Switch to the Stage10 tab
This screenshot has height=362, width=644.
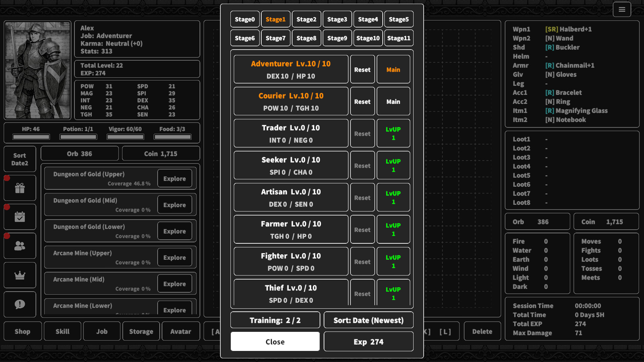point(368,38)
